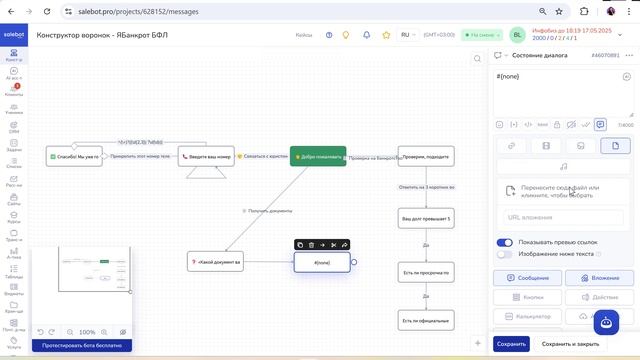Switch to Вложение tab
640x360 pixels.
click(600, 278)
